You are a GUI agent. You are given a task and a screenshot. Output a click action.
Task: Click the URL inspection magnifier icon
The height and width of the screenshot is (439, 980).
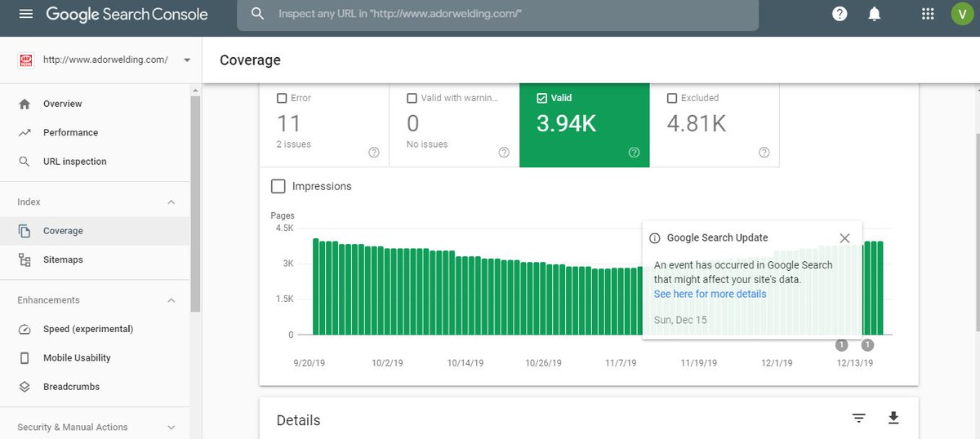24,162
